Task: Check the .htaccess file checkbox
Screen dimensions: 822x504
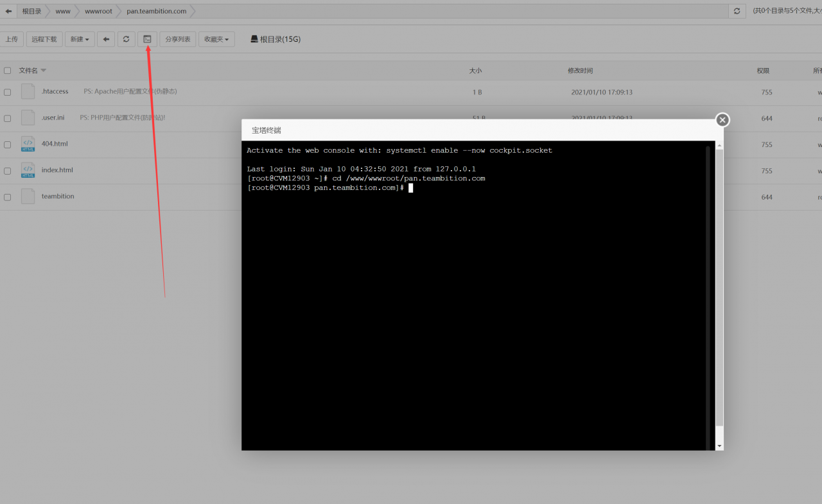Action: [x=8, y=92]
